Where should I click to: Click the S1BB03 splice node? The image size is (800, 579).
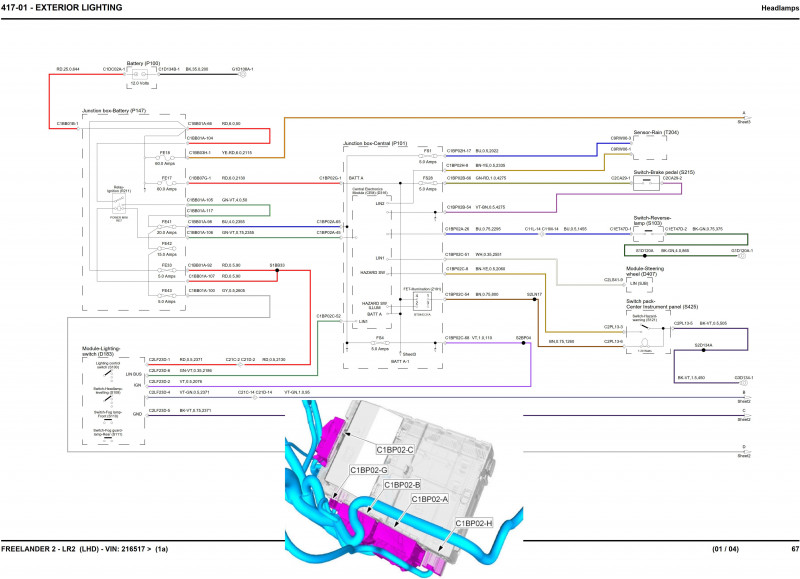pos(276,270)
